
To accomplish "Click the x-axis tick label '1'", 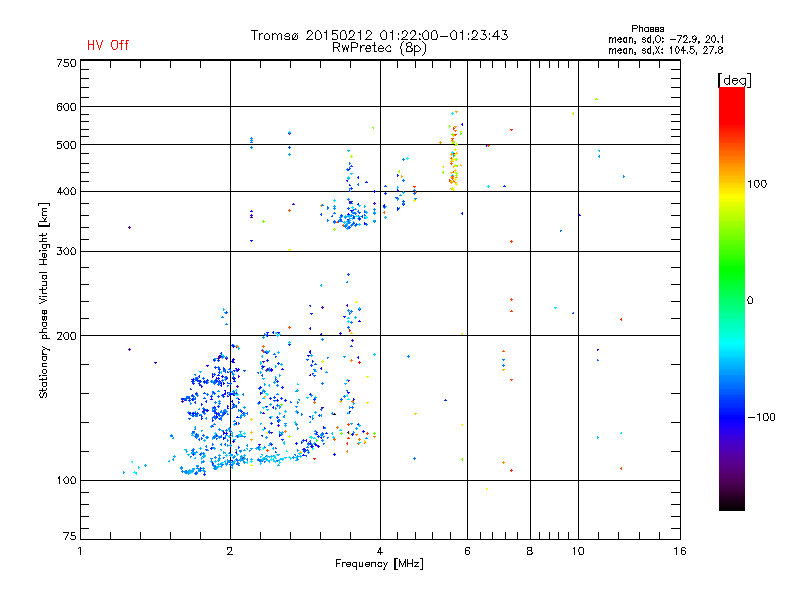I will click(80, 551).
